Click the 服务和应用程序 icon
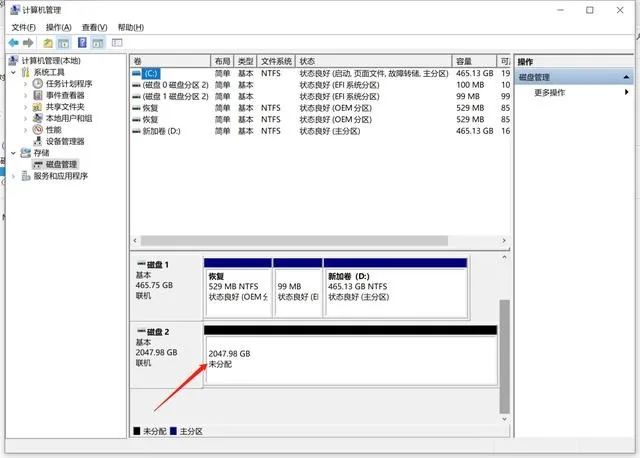This screenshot has width=640, height=458. 26,176
